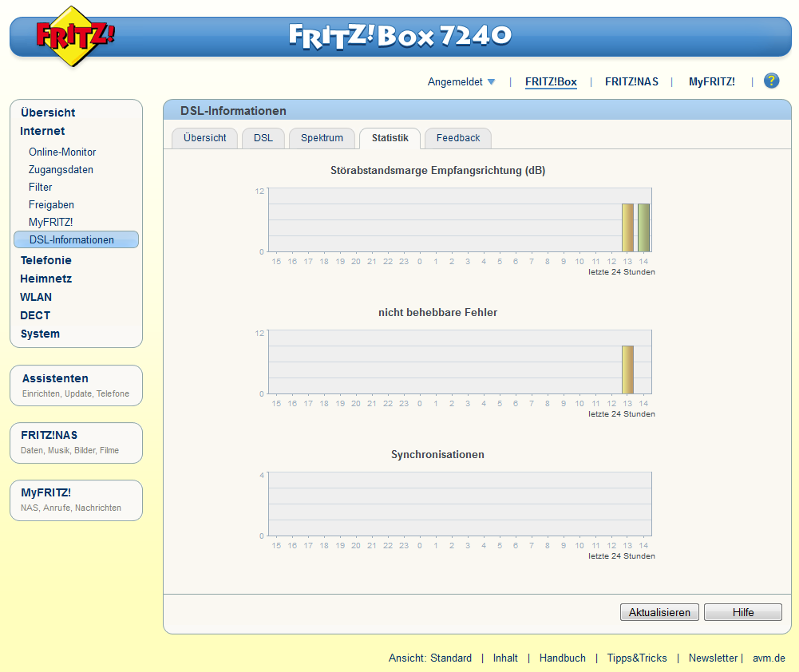Image resolution: width=799 pixels, height=672 pixels.
Task: Open the Handbuch footer link
Action: click(563, 658)
